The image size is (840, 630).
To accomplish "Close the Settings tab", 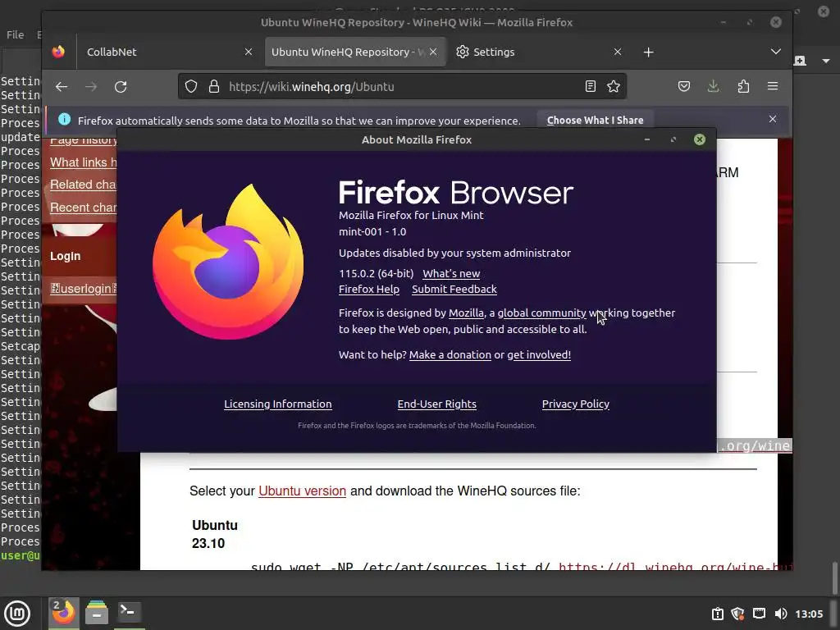I will (x=618, y=52).
